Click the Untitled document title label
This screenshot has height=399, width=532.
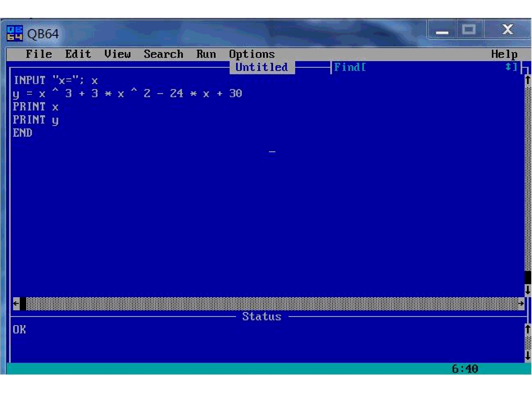click(x=262, y=67)
